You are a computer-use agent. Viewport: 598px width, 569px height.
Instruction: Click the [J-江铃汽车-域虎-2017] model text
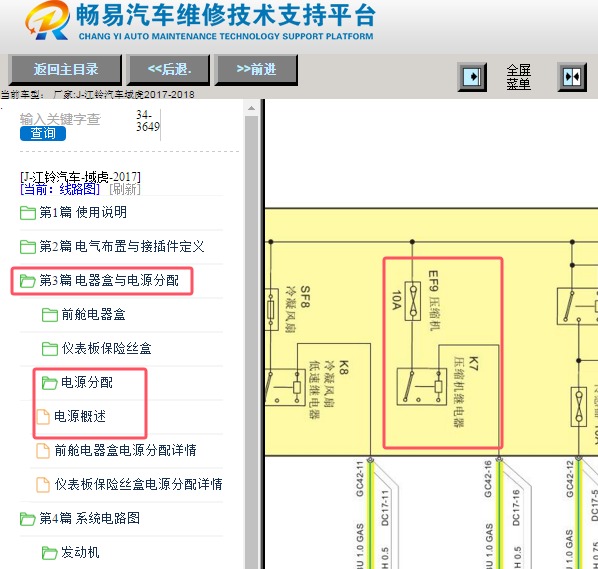(x=80, y=177)
